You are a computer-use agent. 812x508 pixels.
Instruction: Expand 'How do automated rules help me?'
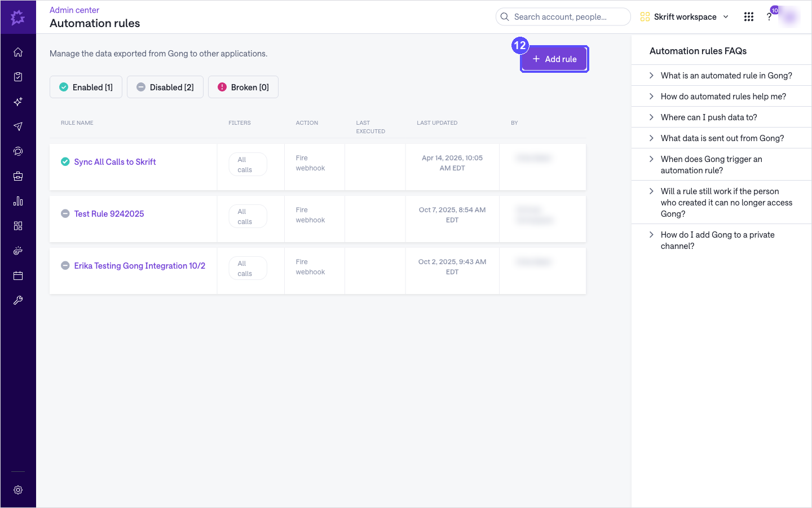[722, 97]
